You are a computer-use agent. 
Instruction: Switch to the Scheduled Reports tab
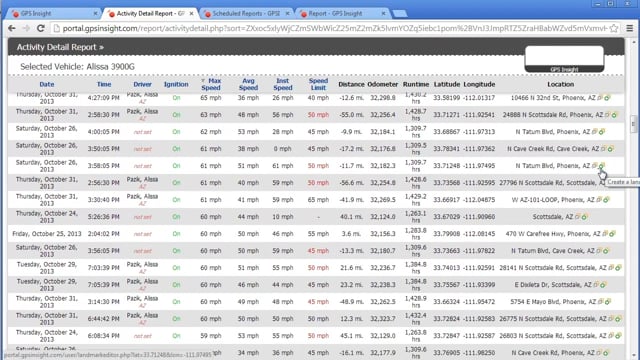[x=247, y=13]
